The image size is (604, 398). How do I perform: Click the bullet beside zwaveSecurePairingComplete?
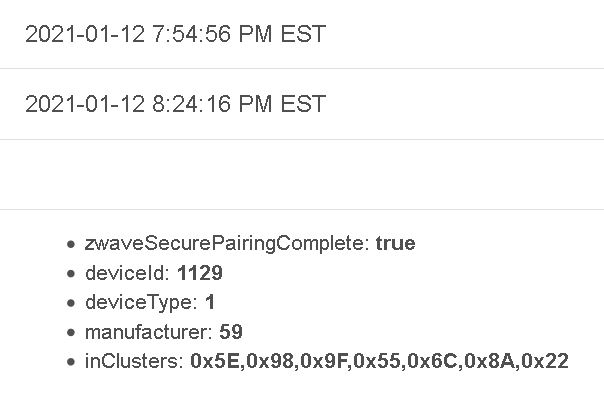[x=70, y=244]
